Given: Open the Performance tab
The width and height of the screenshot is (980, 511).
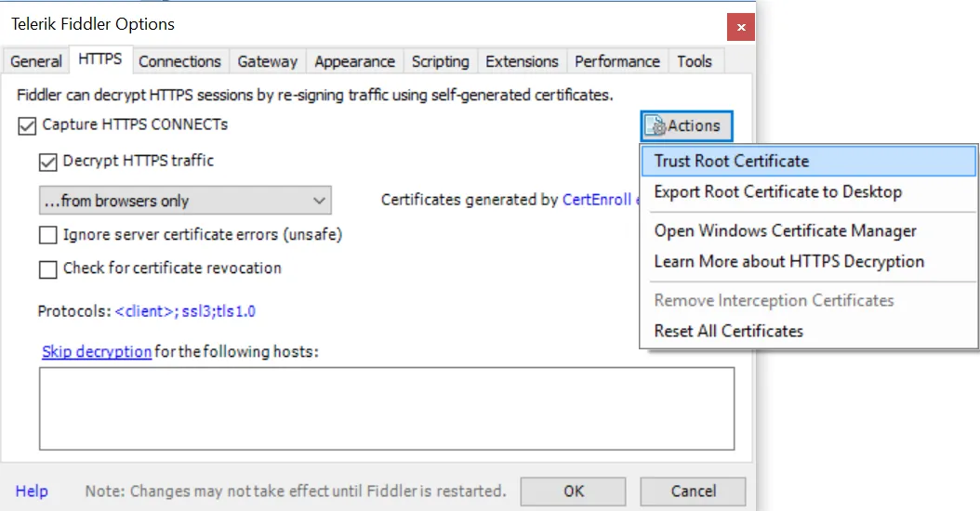Looking at the screenshot, I should pyautogui.click(x=617, y=61).
